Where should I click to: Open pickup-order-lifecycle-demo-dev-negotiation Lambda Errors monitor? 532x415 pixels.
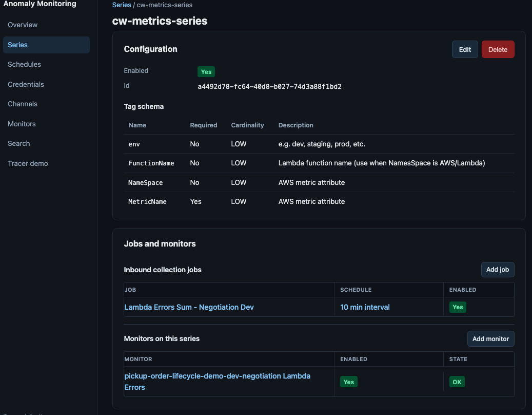point(217,382)
